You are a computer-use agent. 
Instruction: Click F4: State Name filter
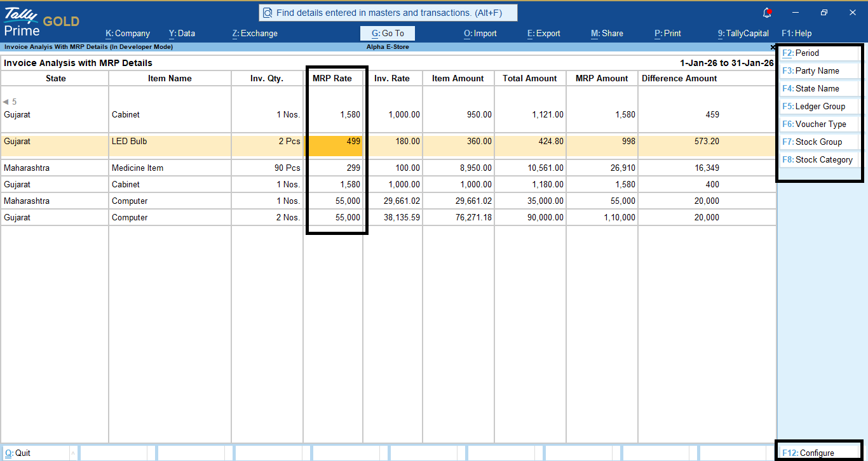(820, 89)
